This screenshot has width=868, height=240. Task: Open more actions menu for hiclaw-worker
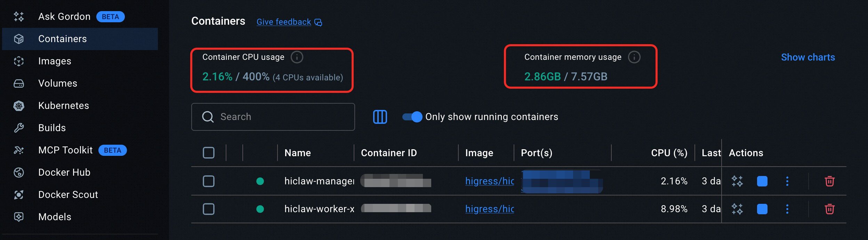tap(787, 209)
